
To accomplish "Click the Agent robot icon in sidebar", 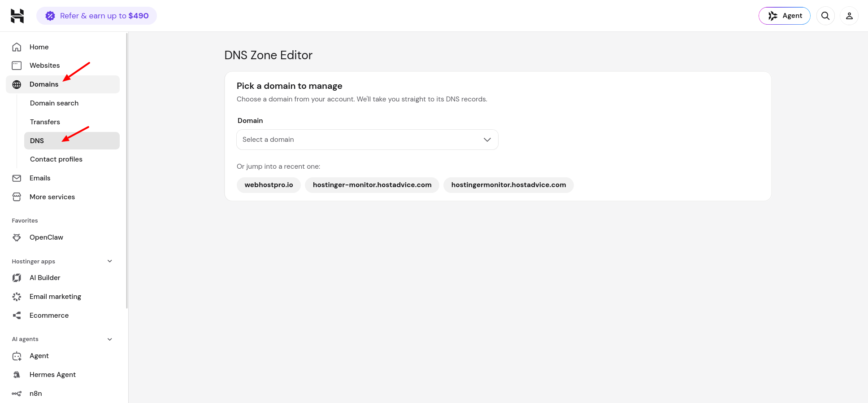I will coord(17,356).
